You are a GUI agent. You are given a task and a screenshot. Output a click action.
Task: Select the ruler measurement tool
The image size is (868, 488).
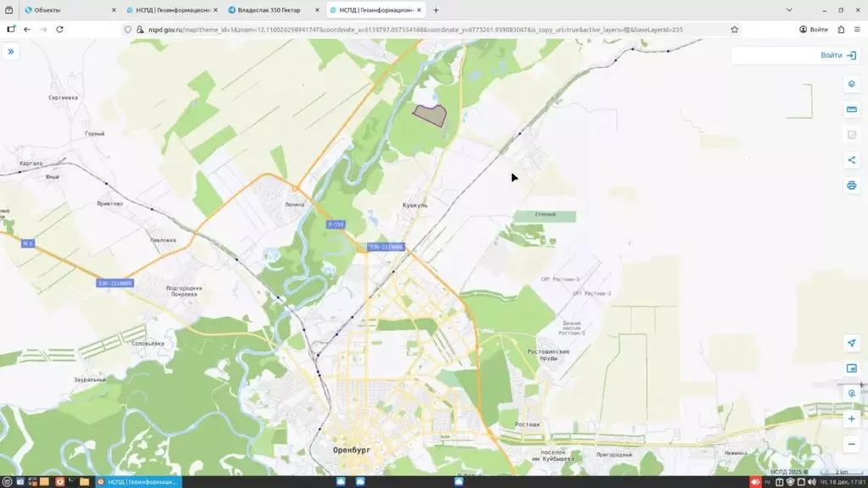pos(851,109)
